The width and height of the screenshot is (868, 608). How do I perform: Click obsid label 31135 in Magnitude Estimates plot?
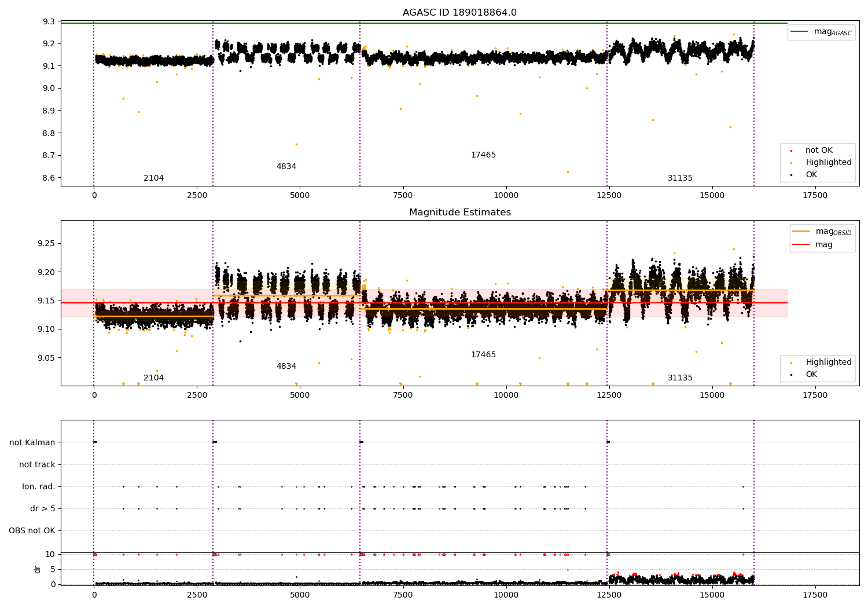[x=680, y=378]
